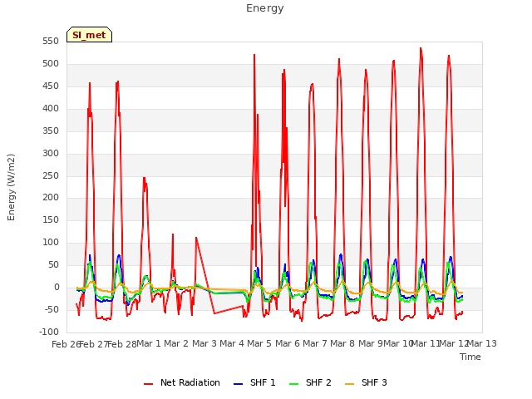
Task: Click the red Net Radiation legend swatch
Action: [148, 384]
